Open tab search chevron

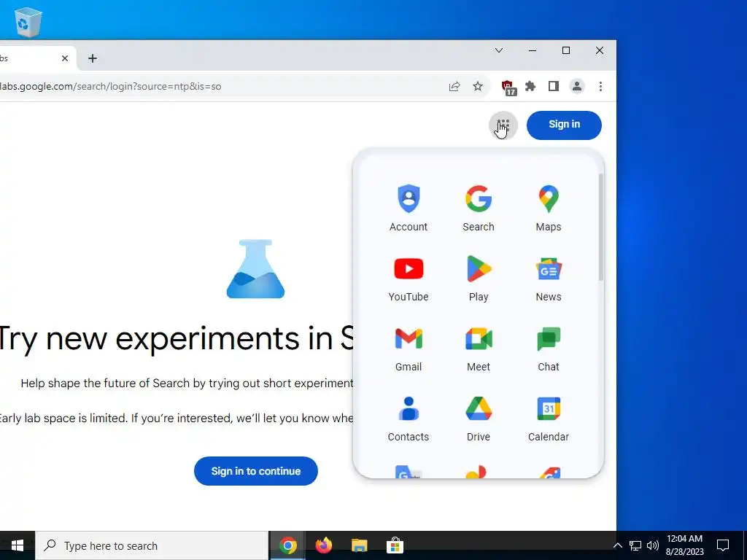coord(499,50)
